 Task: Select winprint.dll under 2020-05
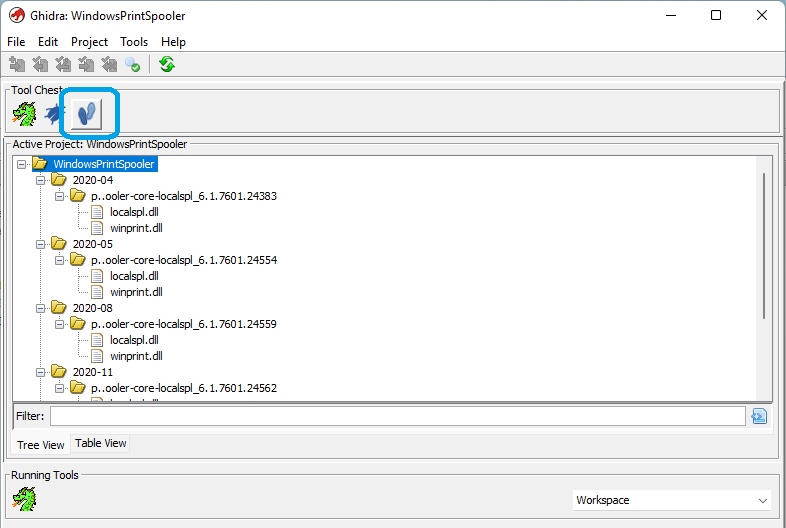click(x=136, y=292)
